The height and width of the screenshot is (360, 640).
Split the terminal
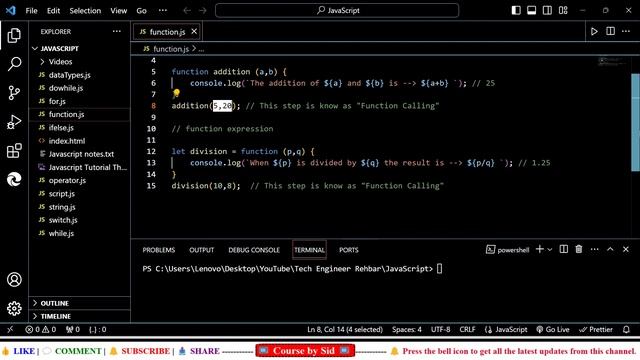pos(564,249)
